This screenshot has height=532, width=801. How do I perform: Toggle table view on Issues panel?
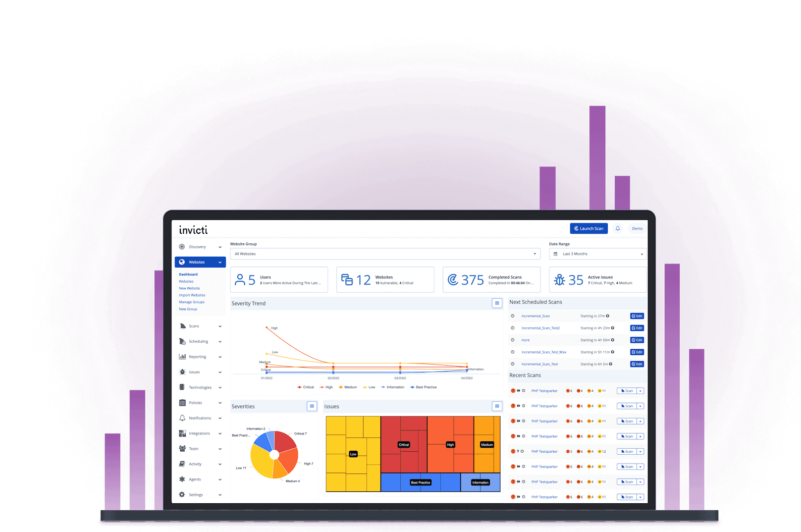497,406
